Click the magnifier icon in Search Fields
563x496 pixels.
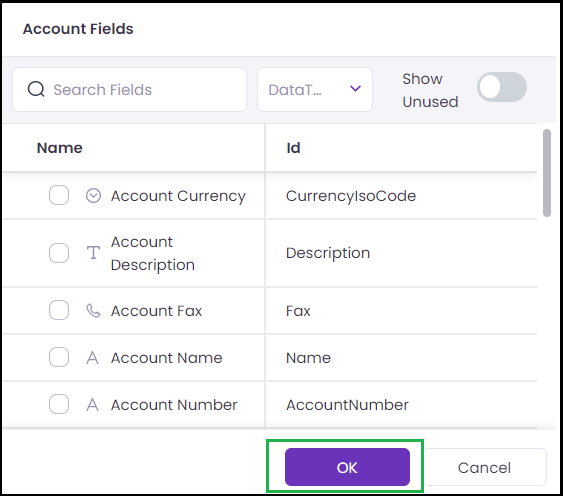pos(36,89)
